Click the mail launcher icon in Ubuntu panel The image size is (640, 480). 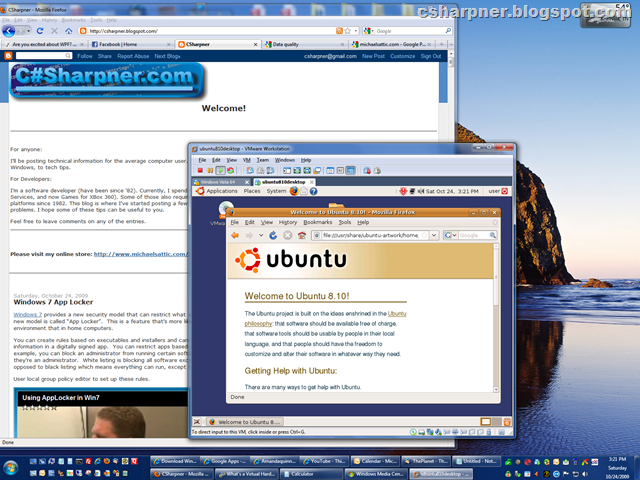click(304, 191)
